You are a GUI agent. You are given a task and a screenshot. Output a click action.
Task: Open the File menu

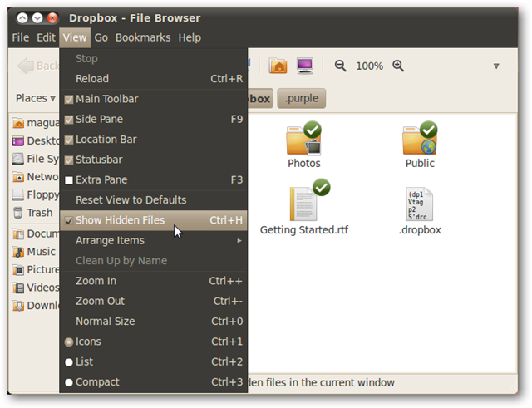(20, 37)
